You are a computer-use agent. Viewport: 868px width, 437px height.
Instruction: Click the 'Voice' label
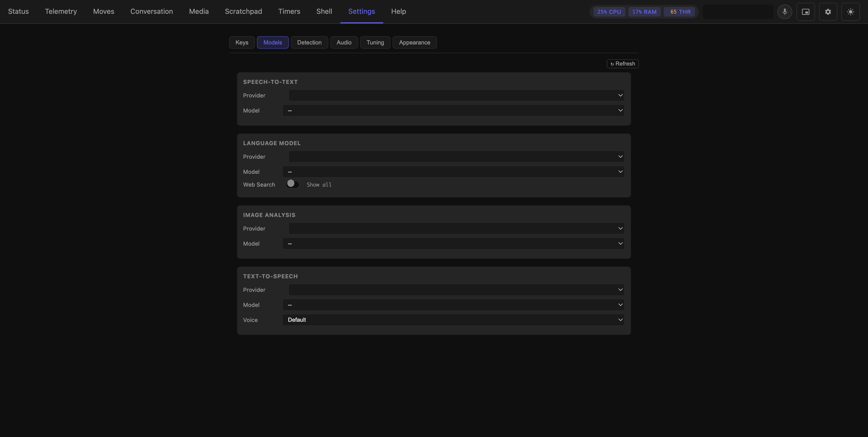(x=250, y=320)
